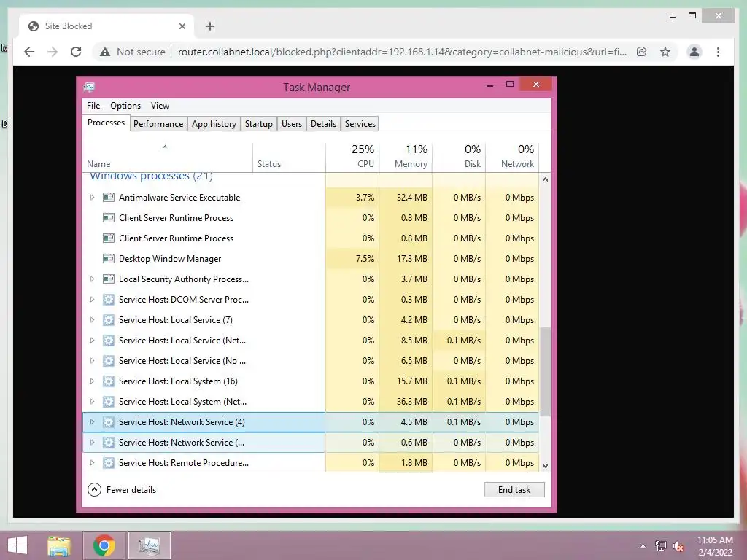Sort by the Network column header
The image size is (747, 560).
pos(513,157)
